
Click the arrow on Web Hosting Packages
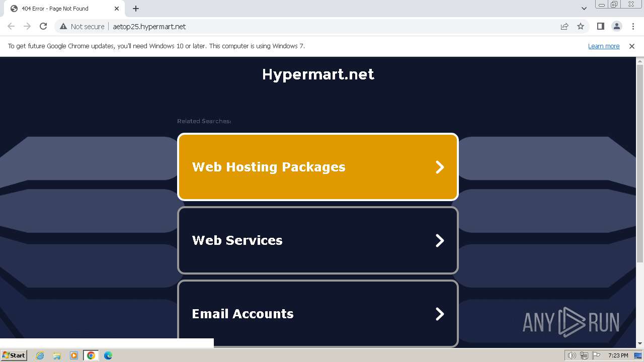pyautogui.click(x=440, y=167)
